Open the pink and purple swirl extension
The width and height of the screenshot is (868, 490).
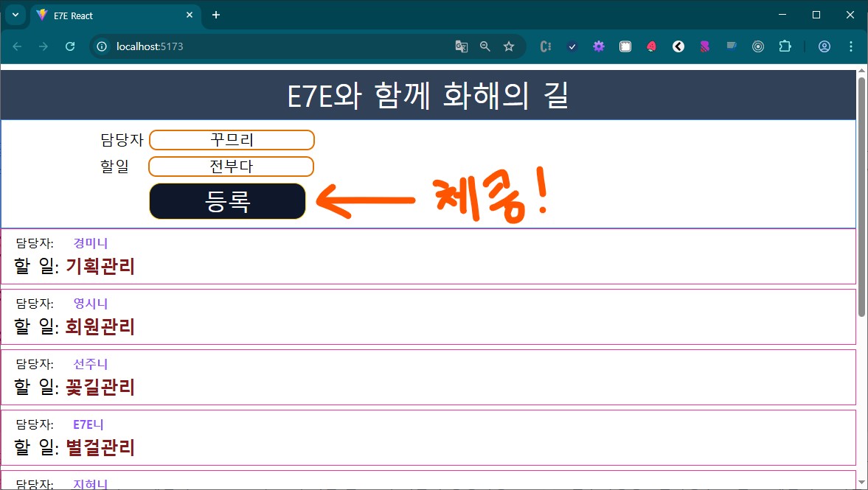point(705,46)
